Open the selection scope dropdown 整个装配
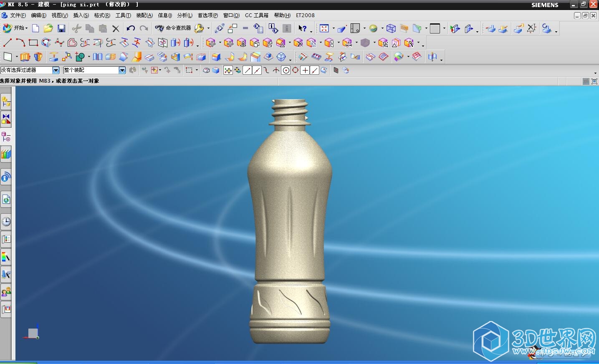The image size is (599, 364). coord(94,70)
